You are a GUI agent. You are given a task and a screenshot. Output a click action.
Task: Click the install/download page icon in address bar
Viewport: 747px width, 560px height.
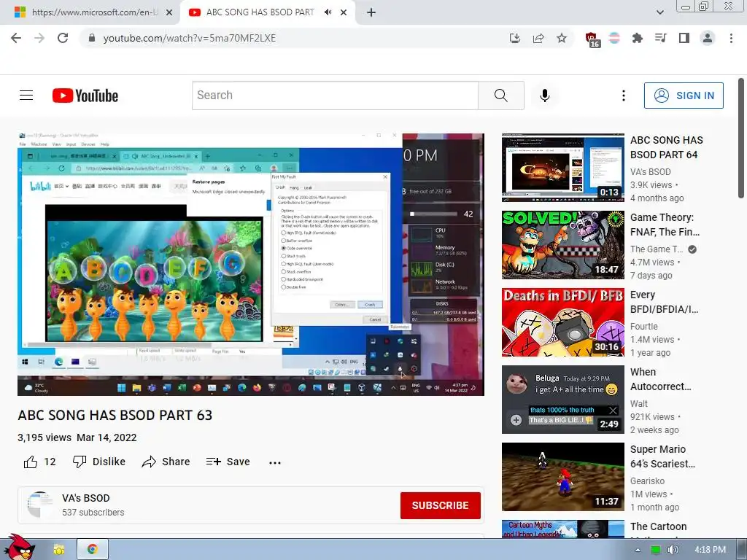(x=515, y=38)
